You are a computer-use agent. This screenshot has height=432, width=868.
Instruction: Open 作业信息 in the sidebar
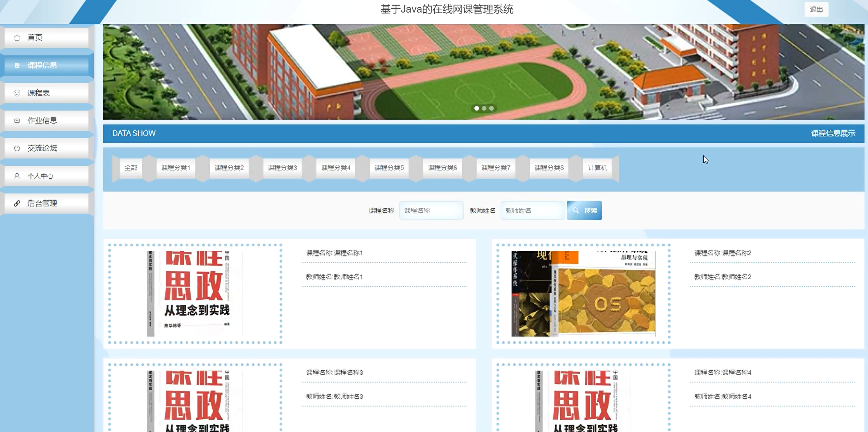pyautogui.click(x=47, y=120)
